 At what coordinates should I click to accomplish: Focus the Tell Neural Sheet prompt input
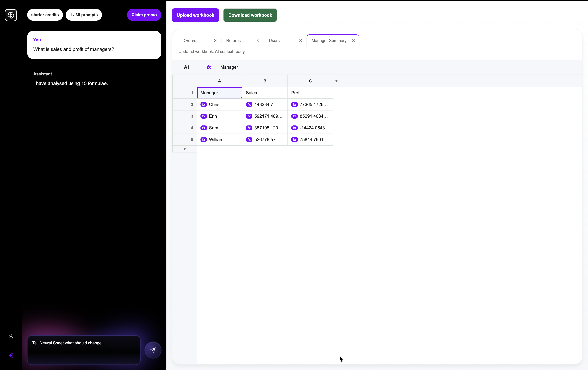(x=84, y=350)
